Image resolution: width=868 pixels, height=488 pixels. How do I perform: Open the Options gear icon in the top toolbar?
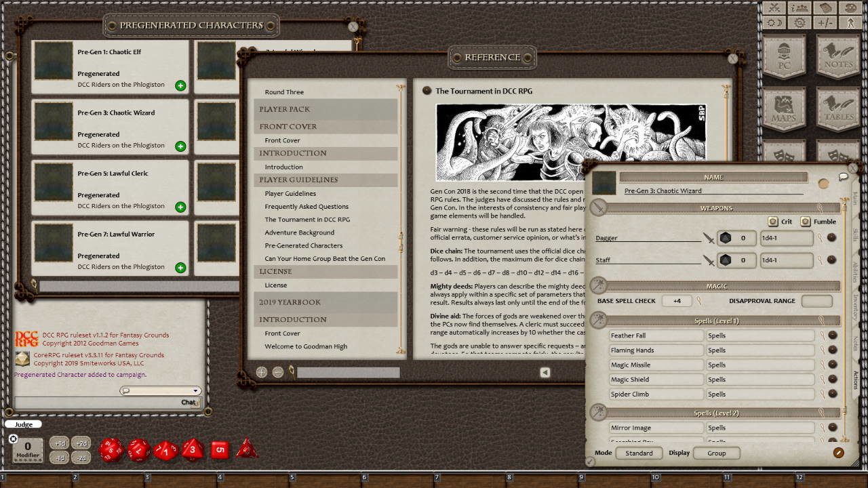pyautogui.click(x=799, y=22)
